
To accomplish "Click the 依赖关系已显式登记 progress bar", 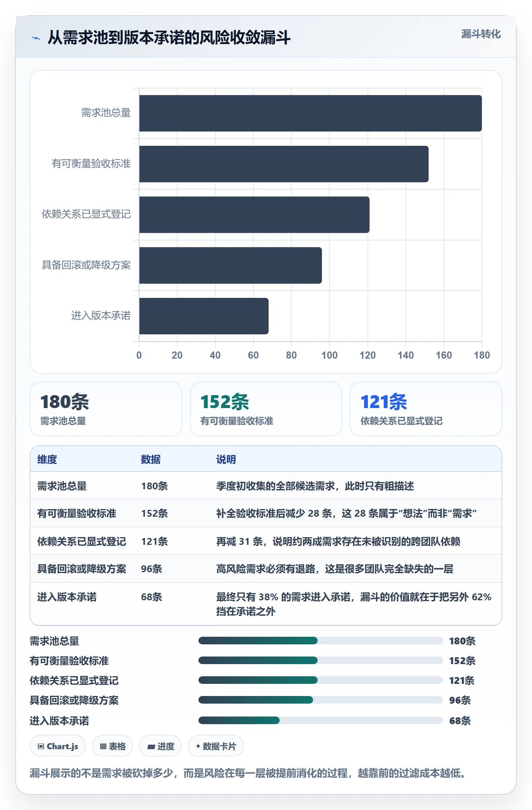I will point(321,680).
